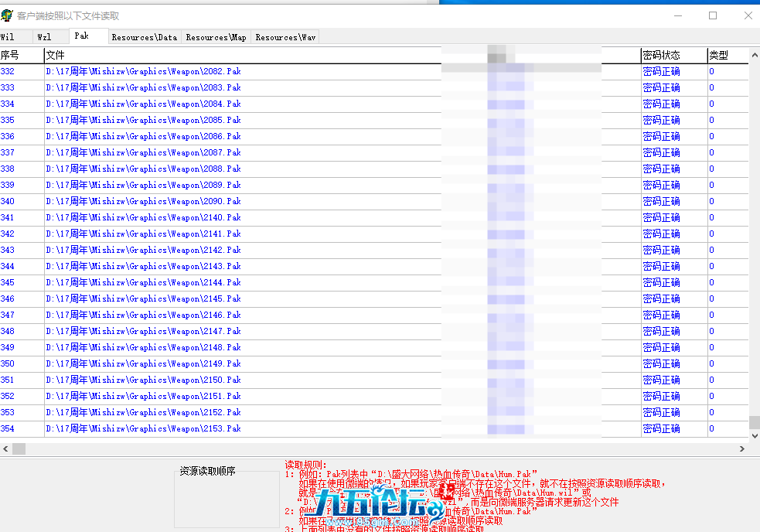Click sequence number 332
The image size is (760, 532).
click(7, 71)
